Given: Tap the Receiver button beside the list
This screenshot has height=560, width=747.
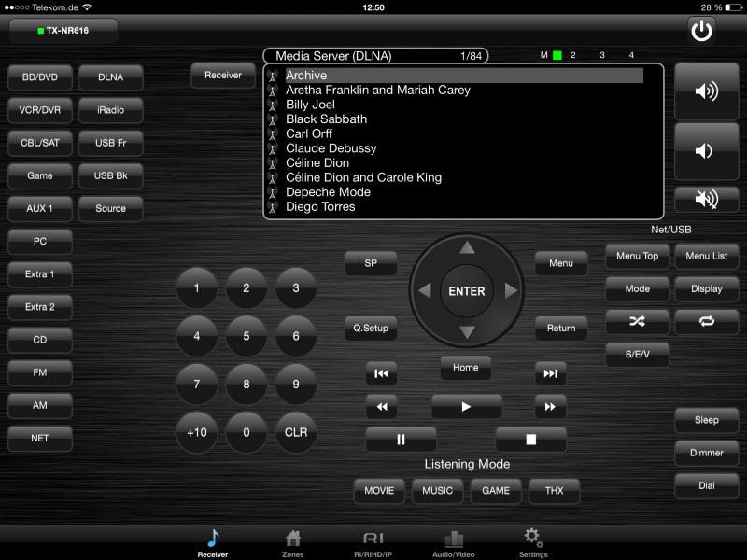Looking at the screenshot, I should [x=223, y=76].
